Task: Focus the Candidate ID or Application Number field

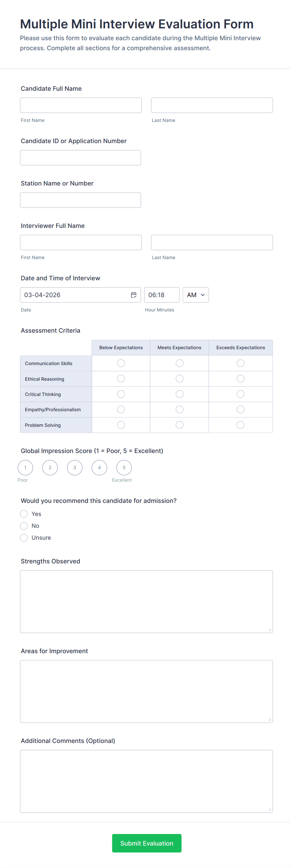Action: tap(80, 158)
